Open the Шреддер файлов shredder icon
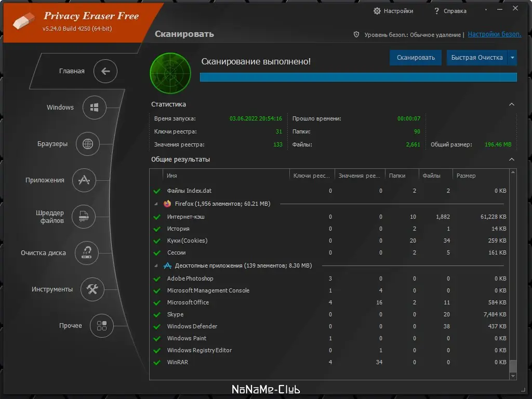 tap(84, 217)
